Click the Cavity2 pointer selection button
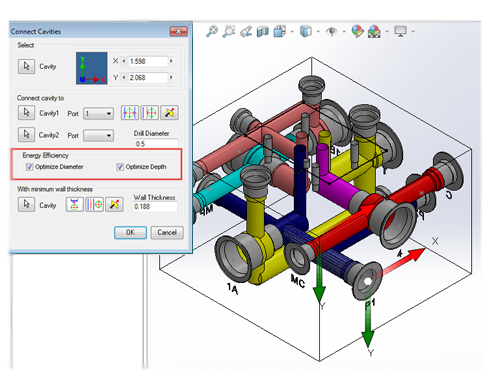 [x=26, y=135]
